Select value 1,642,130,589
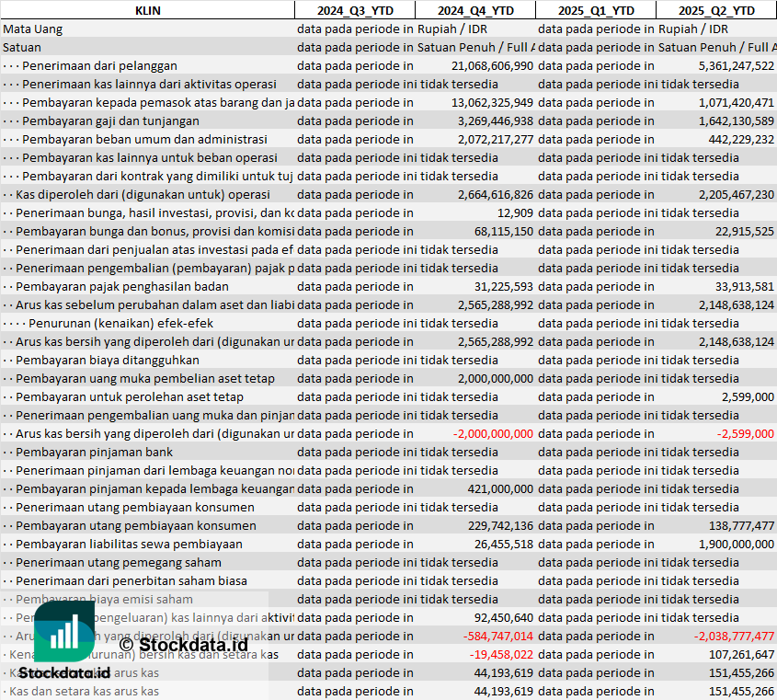Screen dimensions: 777x700 point(736,120)
